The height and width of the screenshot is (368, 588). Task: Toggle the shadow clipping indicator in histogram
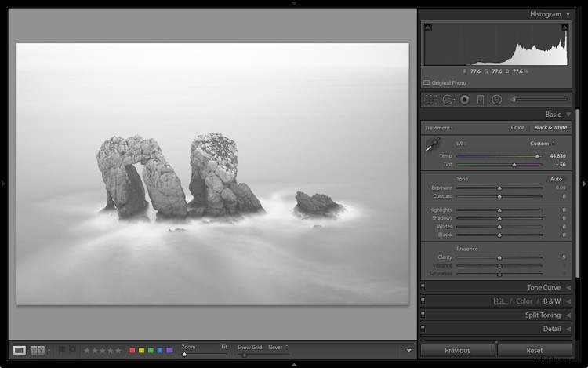click(x=428, y=27)
